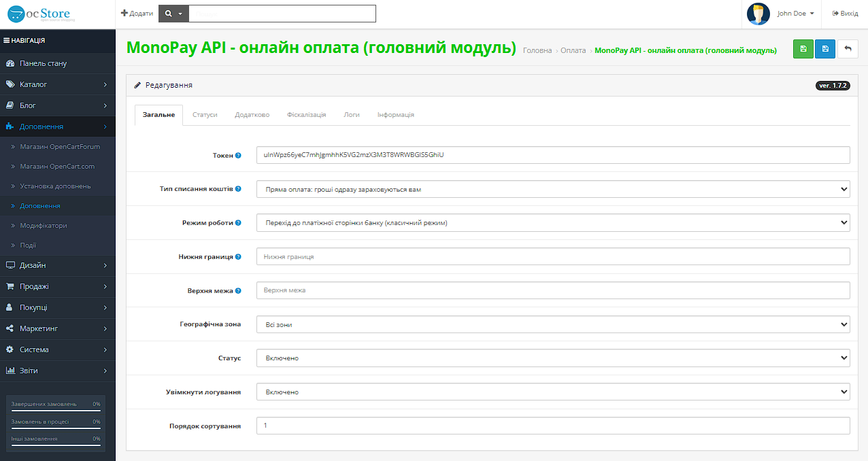Expand Маркетинг menu chevron
Viewport: 868px width, 461px height.
pos(105,328)
